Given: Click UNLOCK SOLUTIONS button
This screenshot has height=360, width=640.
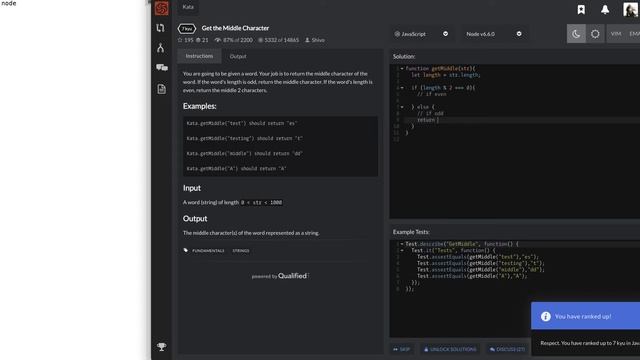Looking at the screenshot, I should [x=450, y=349].
